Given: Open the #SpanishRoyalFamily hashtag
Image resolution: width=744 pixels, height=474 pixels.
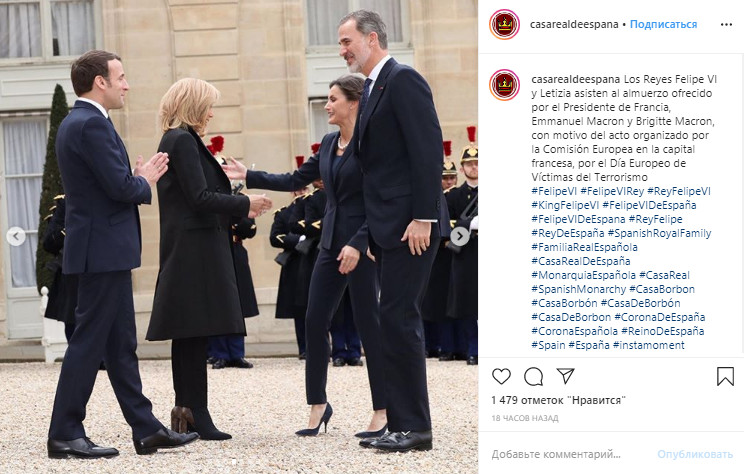Looking at the screenshot, I should point(659,233).
